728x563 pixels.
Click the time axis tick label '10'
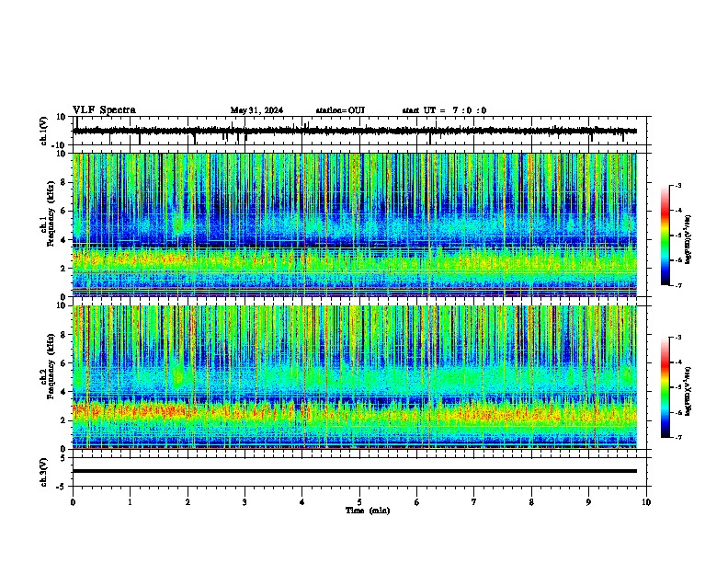[646, 502]
